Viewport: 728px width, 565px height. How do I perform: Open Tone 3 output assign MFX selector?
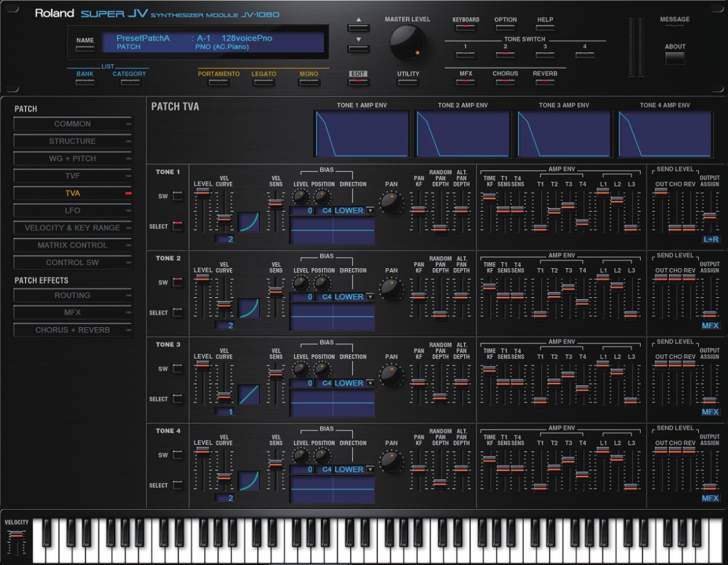click(x=710, y=411)
